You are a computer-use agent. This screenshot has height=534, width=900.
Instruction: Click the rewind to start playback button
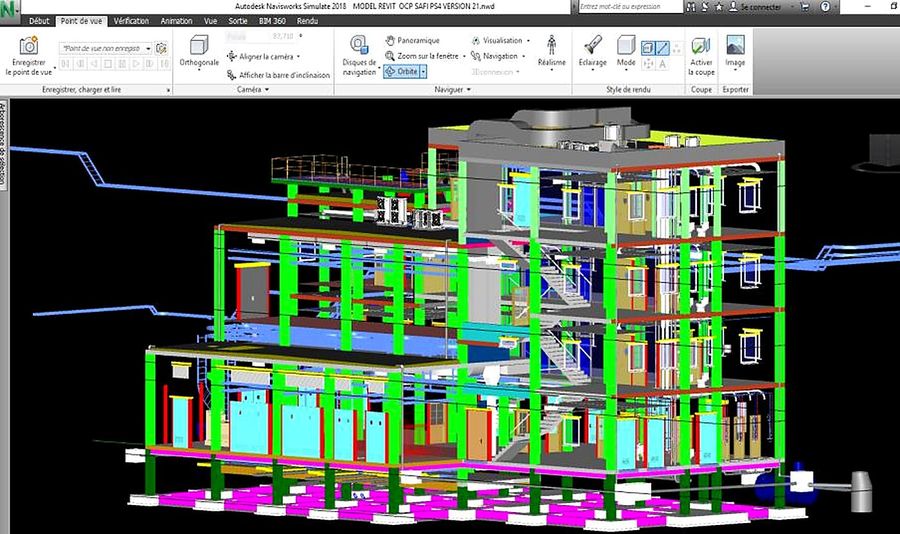tap(65, 64)
